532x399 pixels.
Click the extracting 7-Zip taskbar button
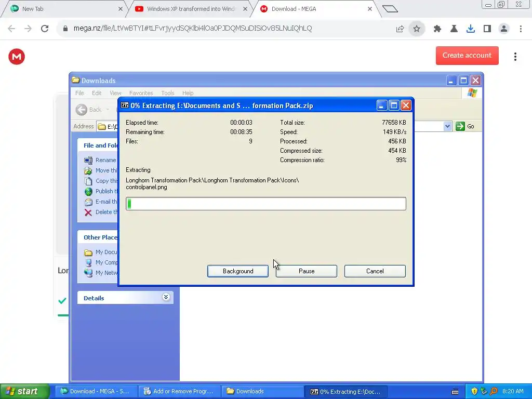pos(347,391)
